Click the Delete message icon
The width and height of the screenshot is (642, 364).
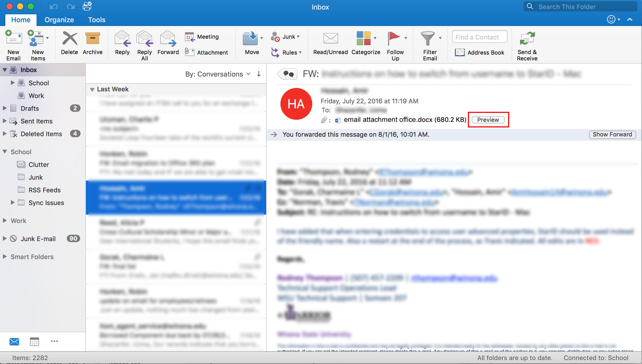click(69, 39)
